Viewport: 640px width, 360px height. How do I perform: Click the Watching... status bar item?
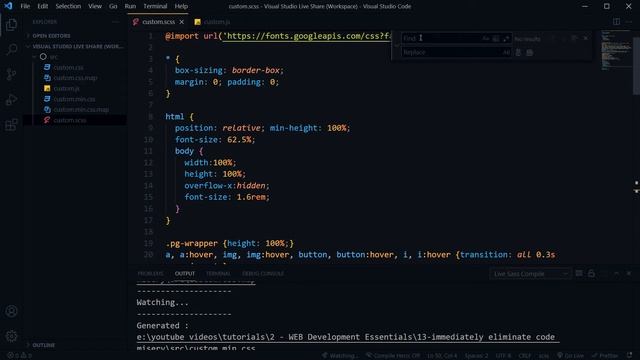[x=340, y=356]
